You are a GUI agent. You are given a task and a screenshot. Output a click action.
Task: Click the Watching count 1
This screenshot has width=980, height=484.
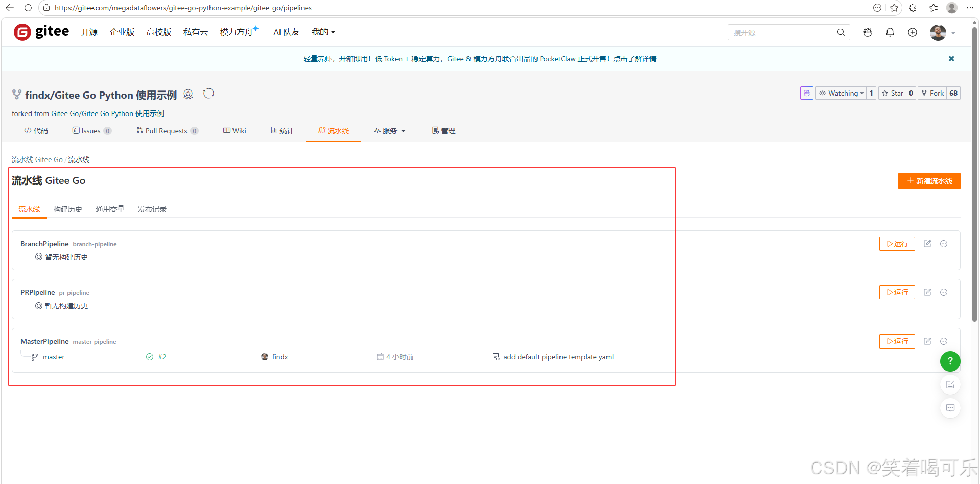pyautogui.click(x=871, y=93)
